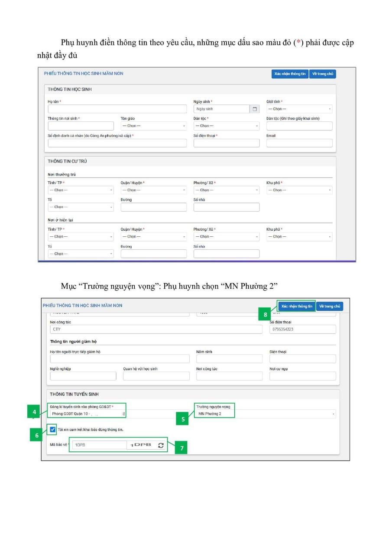Click Về trang chủ in the first form
Screen dimensions: 392x555
click(x=323, y=74)
